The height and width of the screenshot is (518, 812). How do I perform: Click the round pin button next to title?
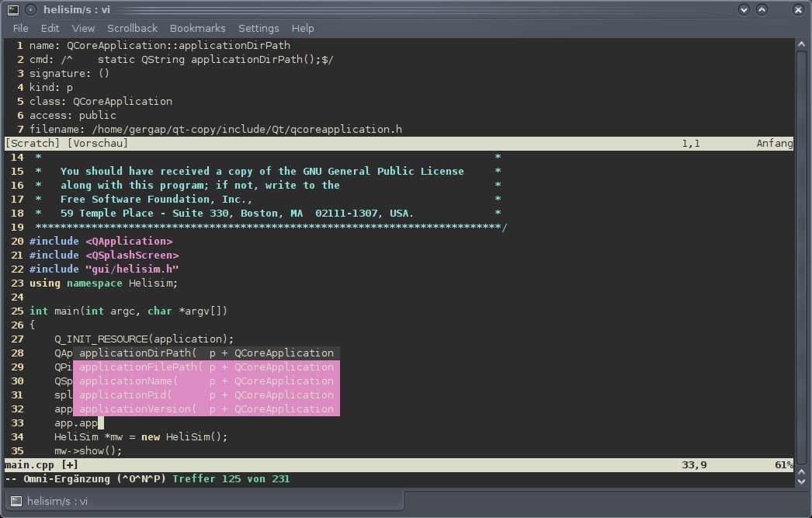[x=30, y=10]
